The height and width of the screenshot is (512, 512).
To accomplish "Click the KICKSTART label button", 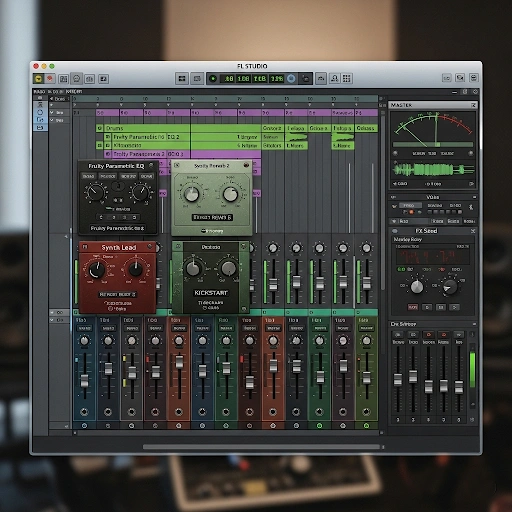I will pos(211,293).
